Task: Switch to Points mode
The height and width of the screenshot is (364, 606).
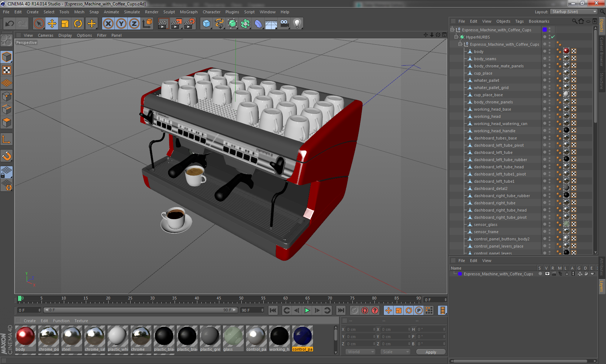Action: click(7, 96)
